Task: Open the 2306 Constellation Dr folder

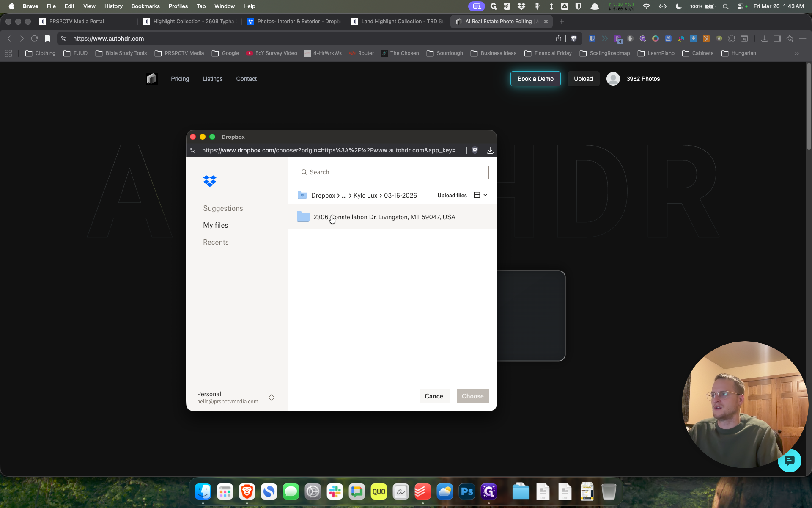Action: point(384,217)
